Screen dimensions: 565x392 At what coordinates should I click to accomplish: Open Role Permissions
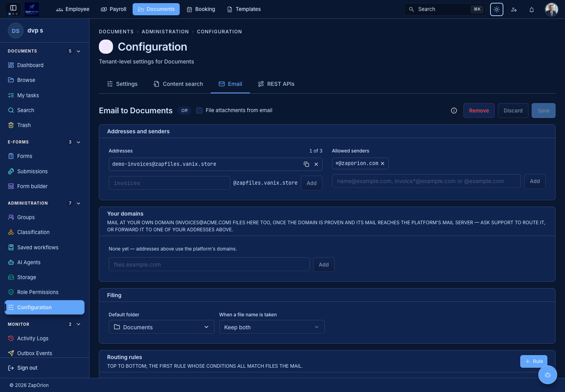44,292
